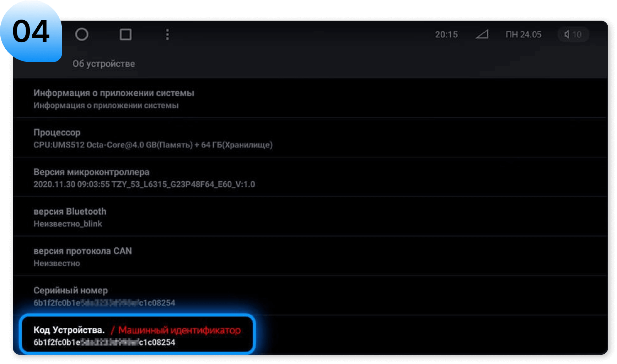
Task: Tap the 20:15 clock in status bar
Action: click(446, 34)
